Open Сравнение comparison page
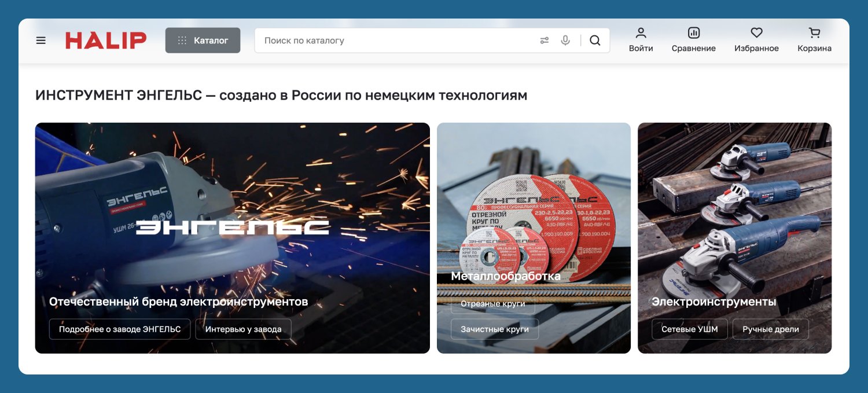The image size is (868, 393). [x=693, y=40]
